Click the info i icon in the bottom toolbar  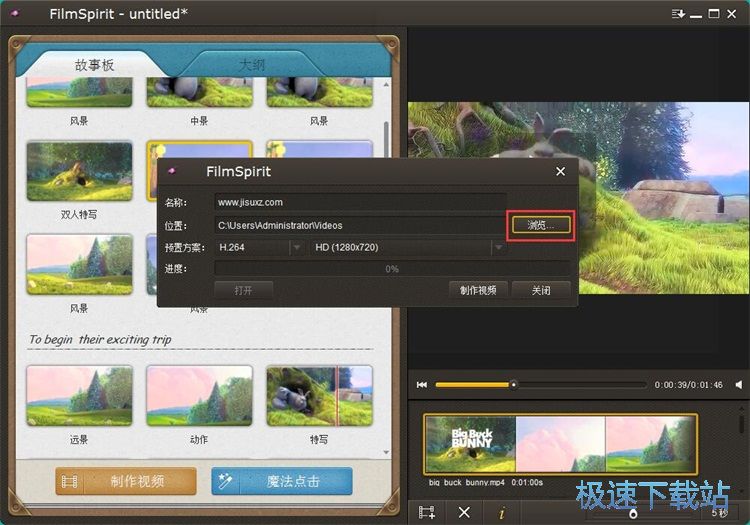[502, 513]
